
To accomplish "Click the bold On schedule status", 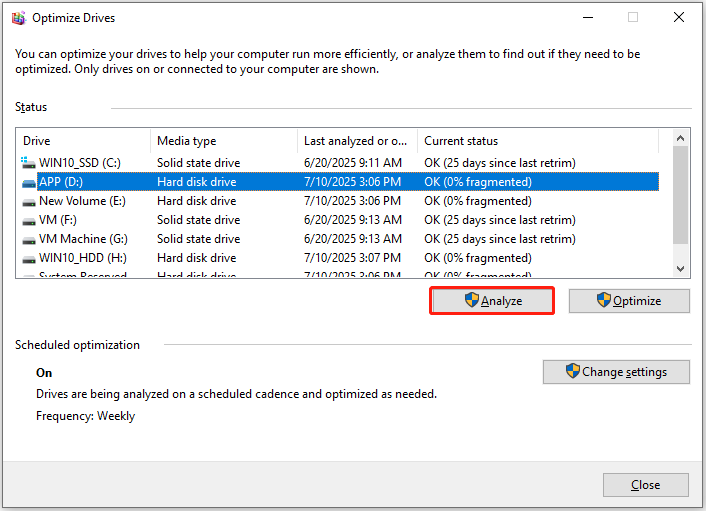I will point(44,373).
